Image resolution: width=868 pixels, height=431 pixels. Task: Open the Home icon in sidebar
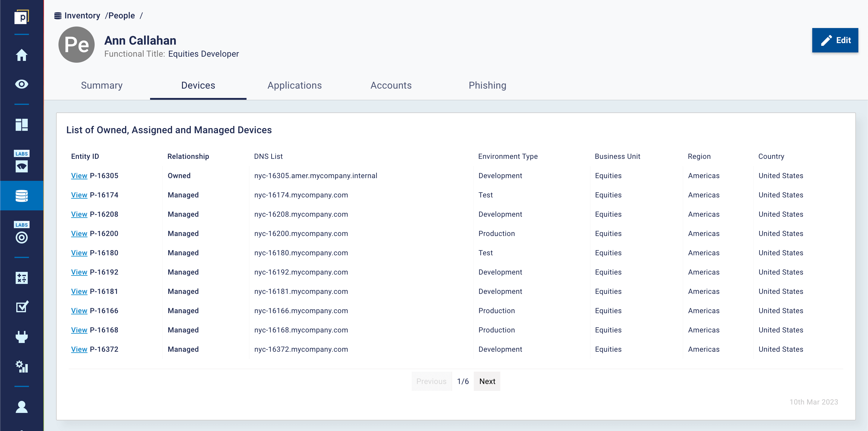tap(22, 55)
